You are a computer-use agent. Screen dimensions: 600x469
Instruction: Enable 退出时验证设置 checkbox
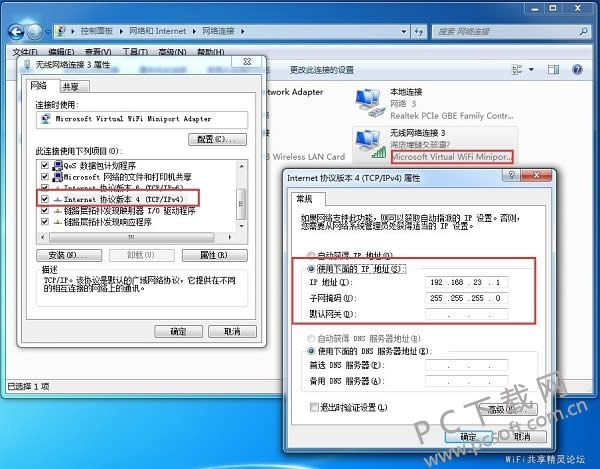[x=314, y=407]
